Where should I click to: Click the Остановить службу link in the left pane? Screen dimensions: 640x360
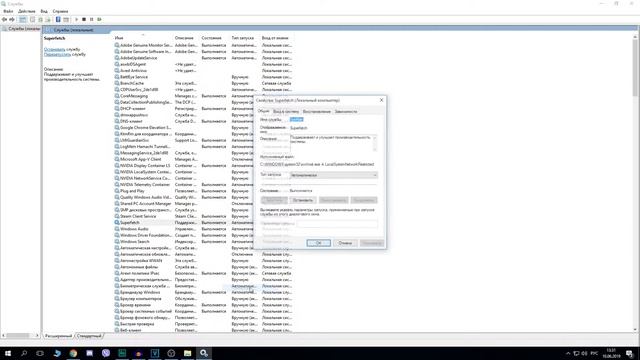pos(54,49)
